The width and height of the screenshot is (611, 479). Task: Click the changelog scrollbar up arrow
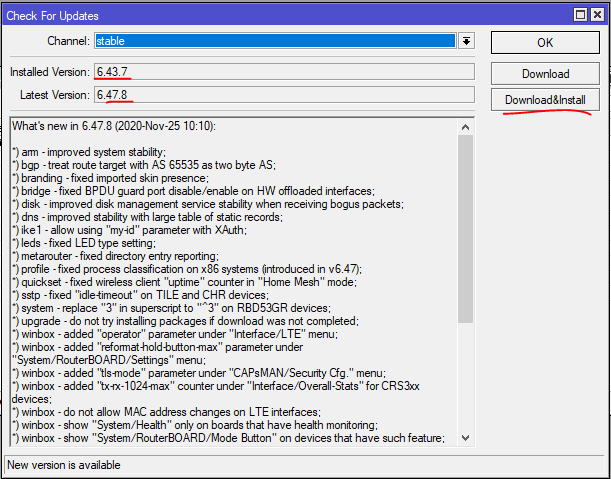[x=466, y=127]
